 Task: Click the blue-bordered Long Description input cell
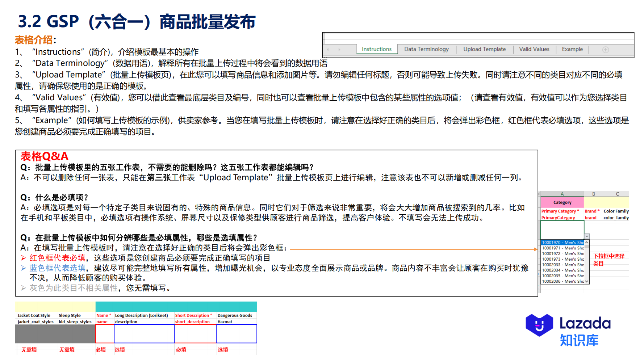click(144, 334)
